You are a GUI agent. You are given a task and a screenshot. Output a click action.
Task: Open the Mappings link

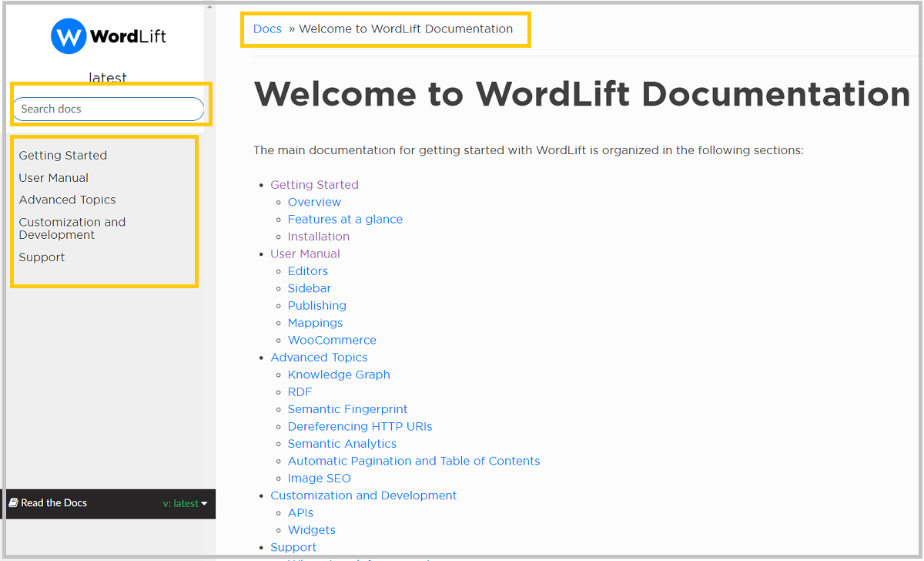(316, 323)
